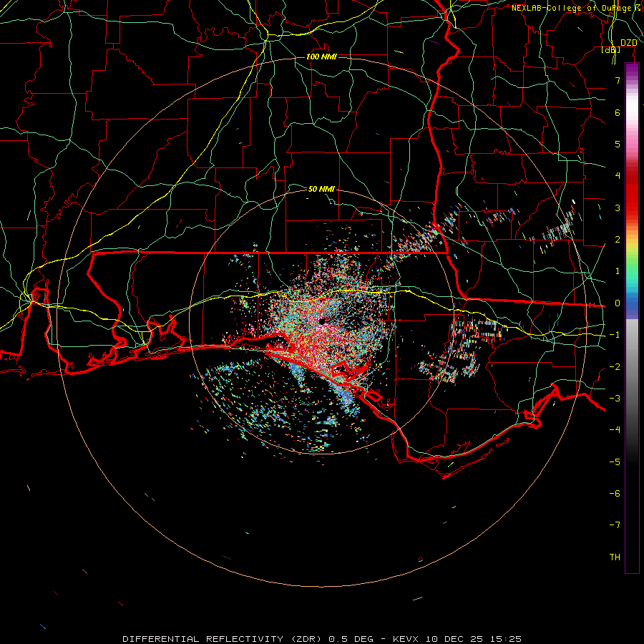Select the 1 value on the scale
Viewport: 644px width, 644px height.
(x=618, y=271)
